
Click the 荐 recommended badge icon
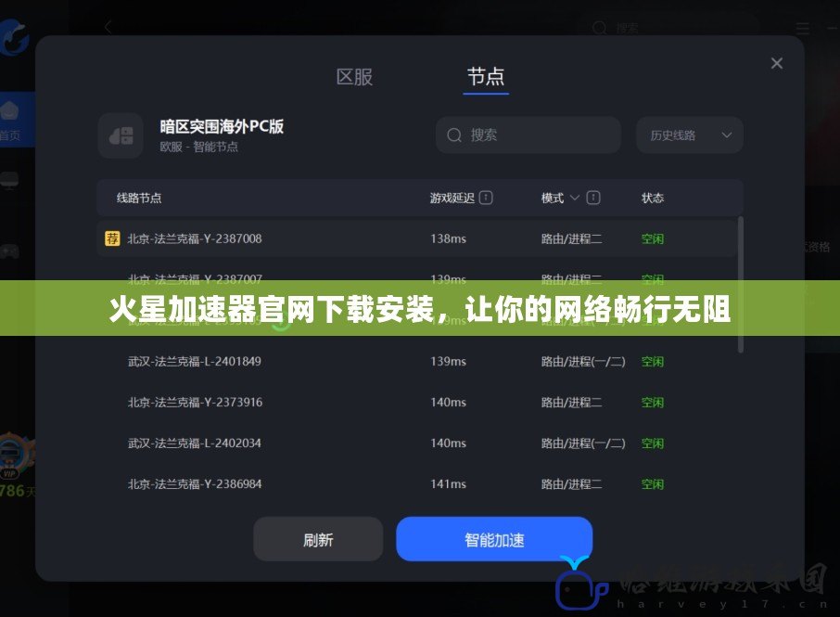point(112,238)
